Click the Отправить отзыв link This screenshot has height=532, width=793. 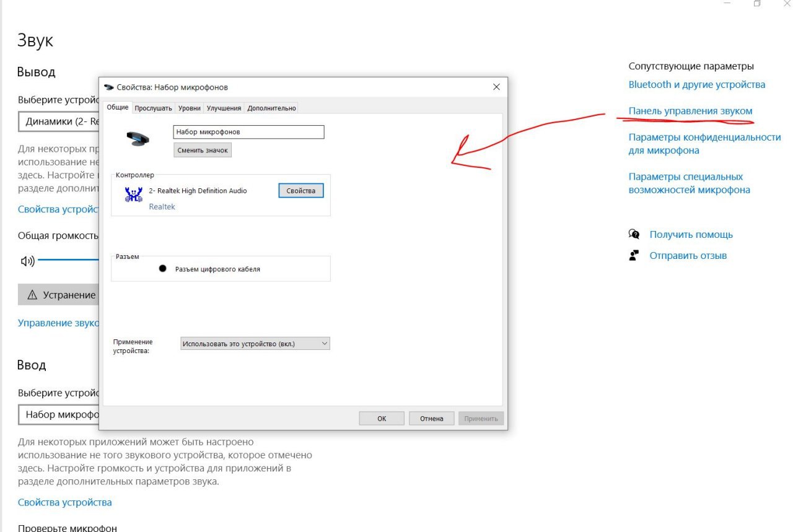pos(688,256)
